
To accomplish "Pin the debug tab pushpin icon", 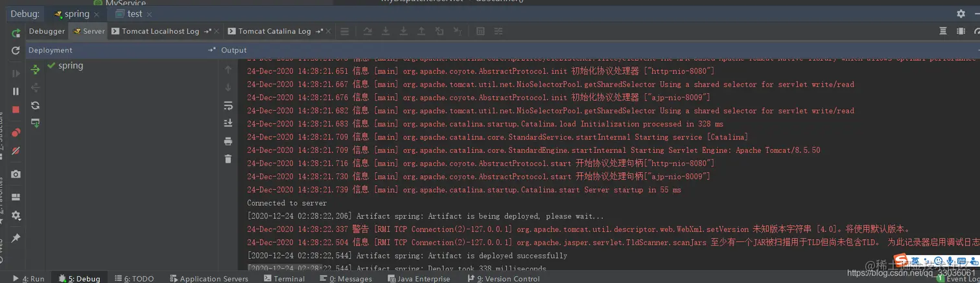I will [16, 238].
